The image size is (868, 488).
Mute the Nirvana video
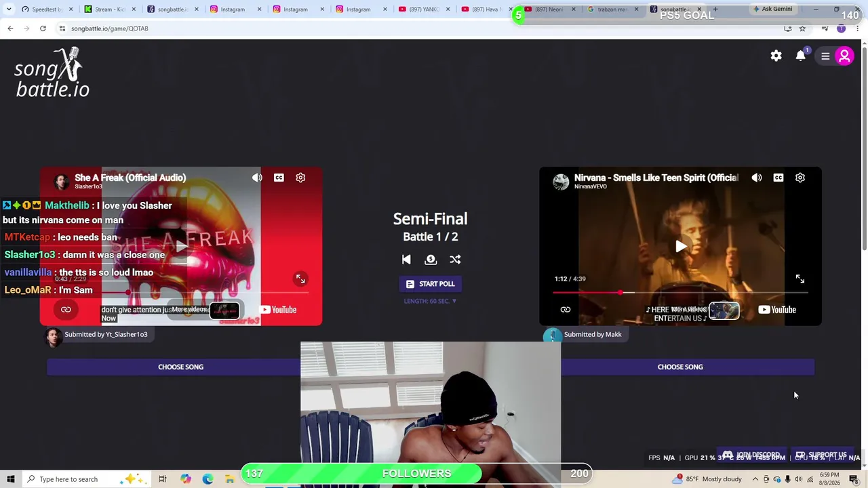pyautogui.click(x=757, y=178)
